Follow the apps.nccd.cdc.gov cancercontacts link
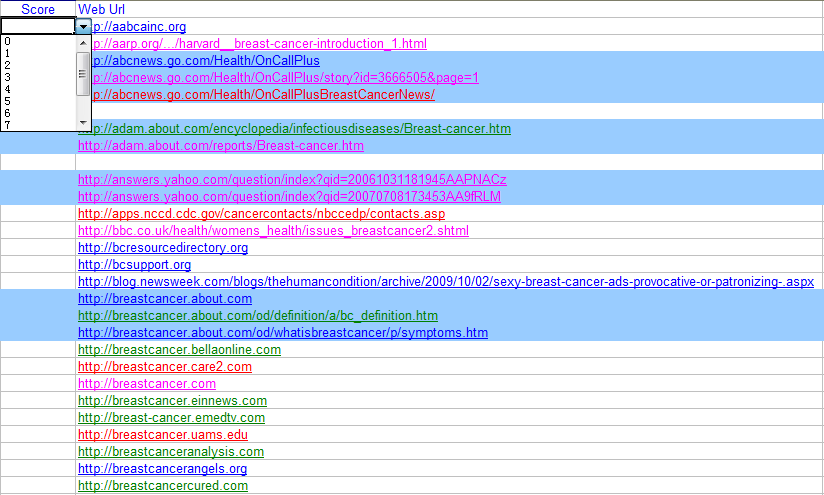This screenshot has width=824, height=495. click(x=261, y=214)
